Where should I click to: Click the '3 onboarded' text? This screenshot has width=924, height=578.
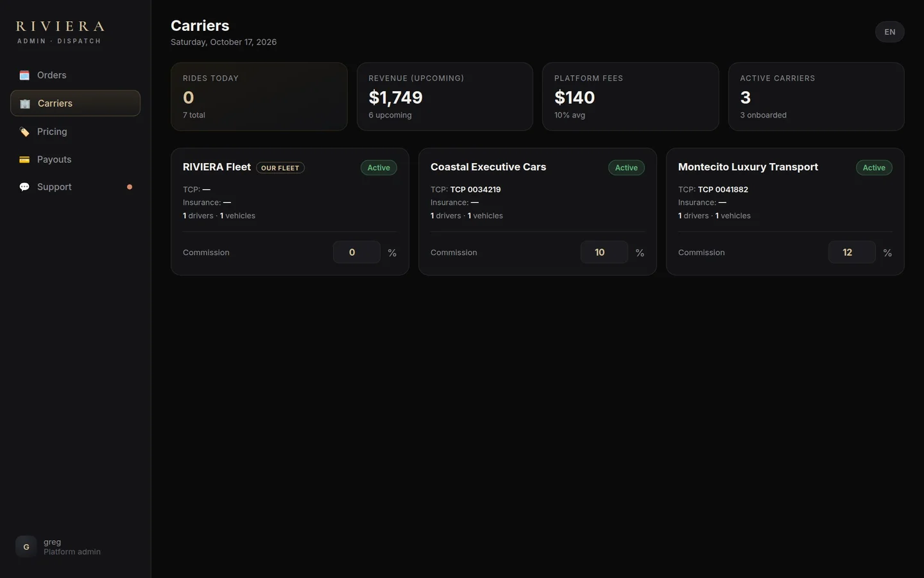764,115
